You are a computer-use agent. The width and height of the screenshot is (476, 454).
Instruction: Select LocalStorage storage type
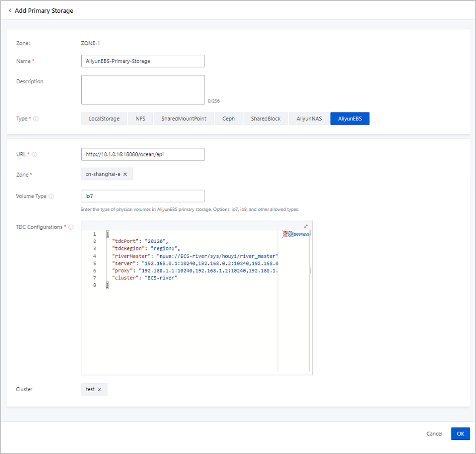point(104,119)
